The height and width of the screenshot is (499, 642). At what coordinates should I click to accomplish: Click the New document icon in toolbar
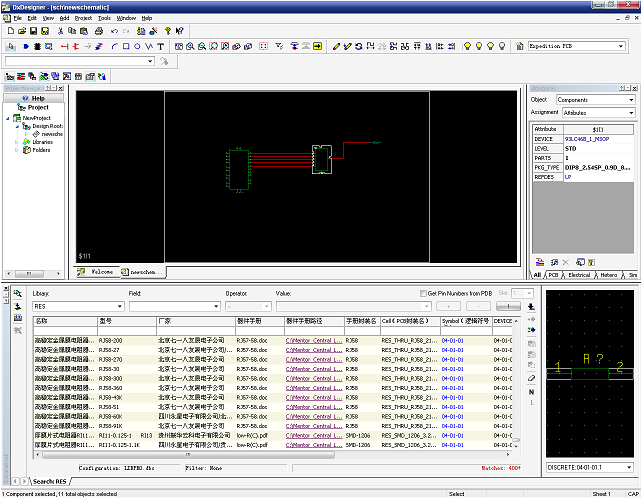10,31
